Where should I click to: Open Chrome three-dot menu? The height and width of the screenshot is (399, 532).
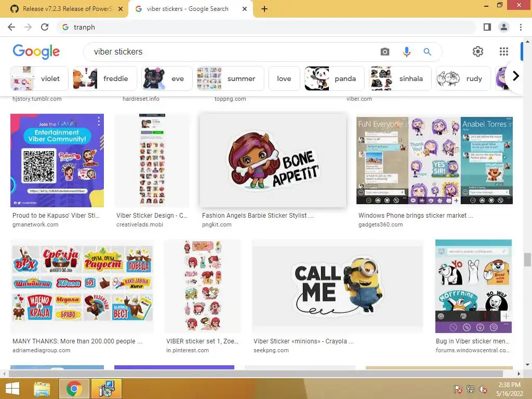[x=521, y=27]
